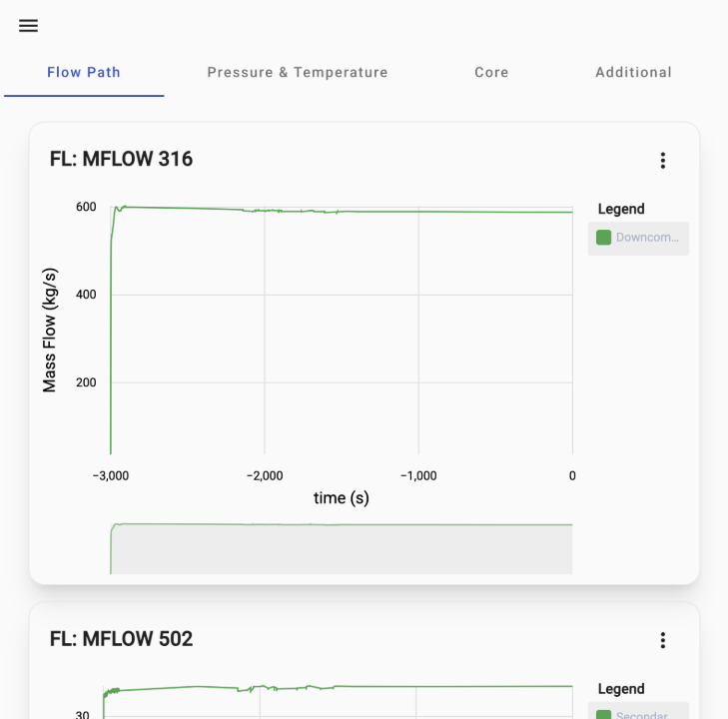
Task: Click the 400 y-axis tick label
Action: click(x=86, y=295)
